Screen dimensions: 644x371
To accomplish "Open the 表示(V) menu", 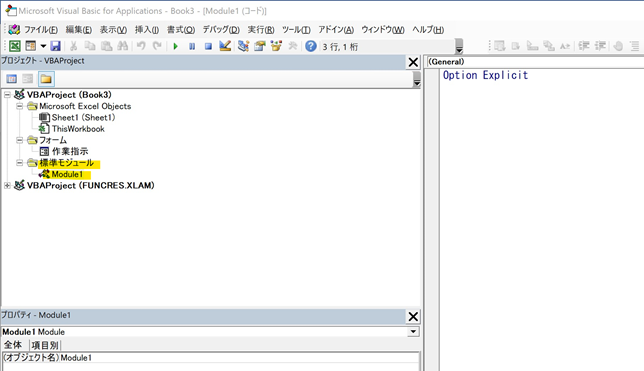I will (113, 30).
